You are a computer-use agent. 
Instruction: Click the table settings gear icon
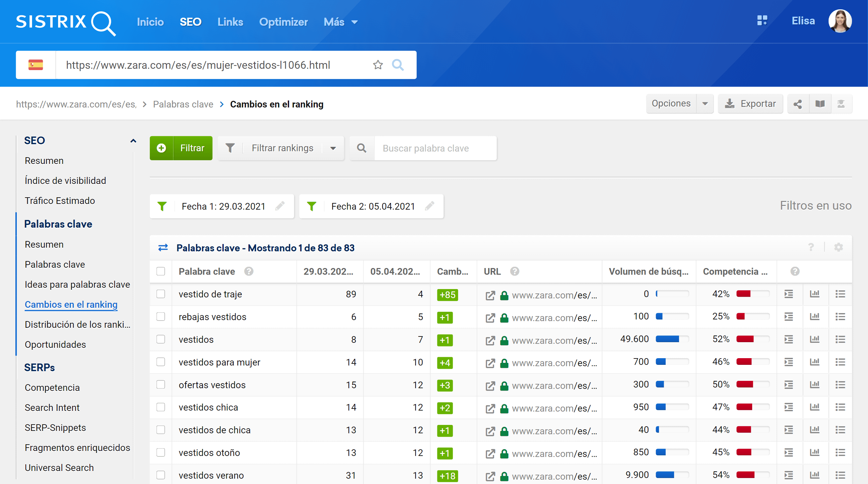point(838,248)
